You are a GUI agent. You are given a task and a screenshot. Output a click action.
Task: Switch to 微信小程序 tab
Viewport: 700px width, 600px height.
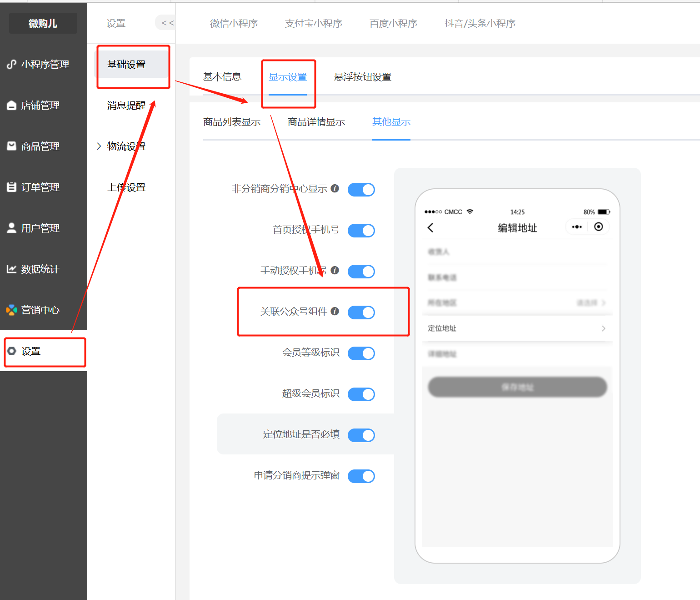pos(234,23)
